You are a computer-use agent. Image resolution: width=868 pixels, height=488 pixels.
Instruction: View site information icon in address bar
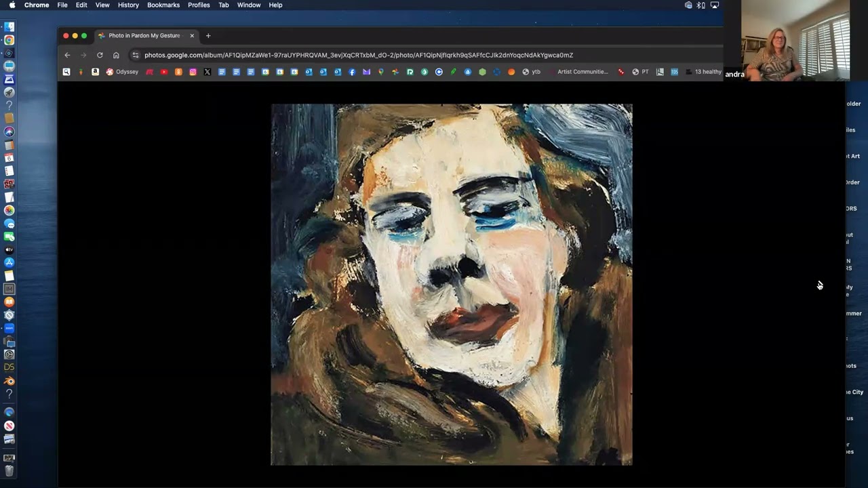click(x=136, y=55)
